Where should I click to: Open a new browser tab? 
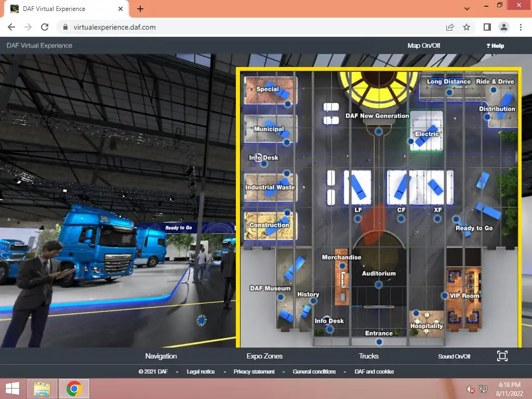click(x=140, y=9)
